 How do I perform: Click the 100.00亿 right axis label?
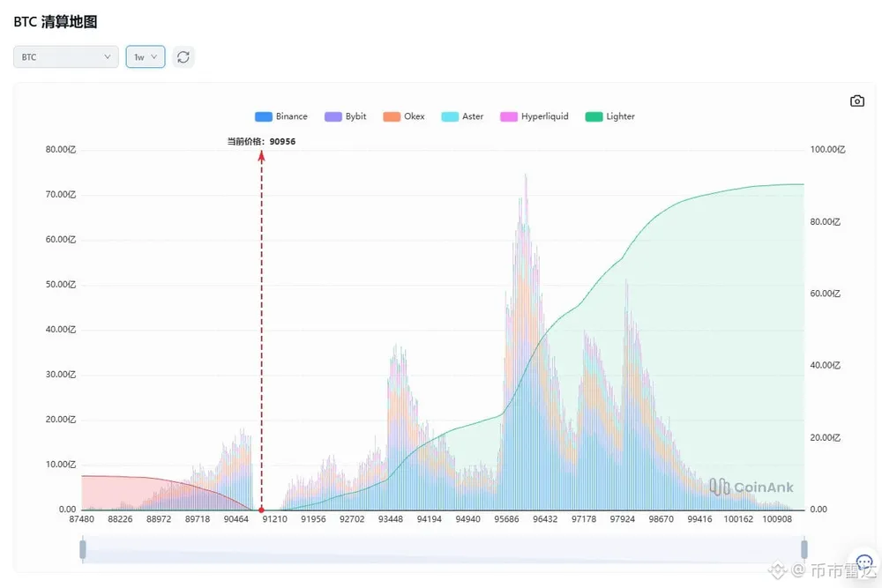tap(827, 150)
